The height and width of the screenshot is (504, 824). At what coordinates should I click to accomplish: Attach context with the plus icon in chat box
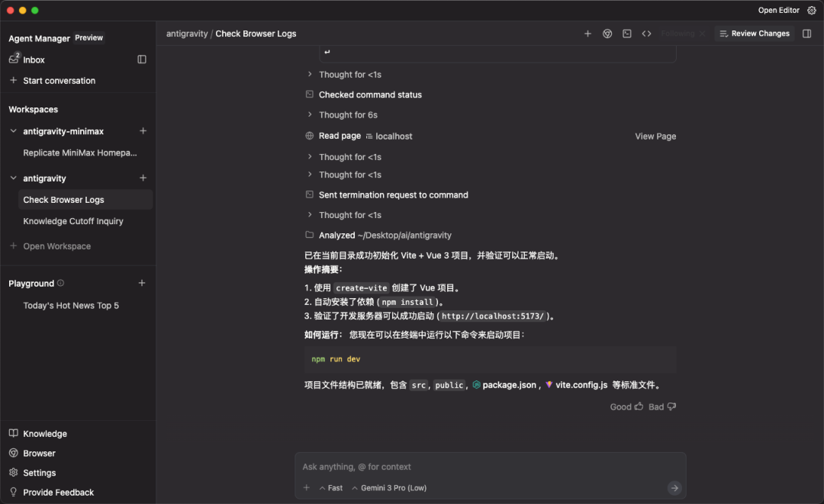coord(306,487)
